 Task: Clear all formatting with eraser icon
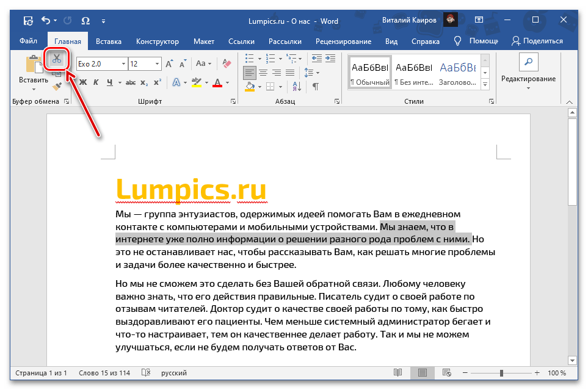(227, 63)
